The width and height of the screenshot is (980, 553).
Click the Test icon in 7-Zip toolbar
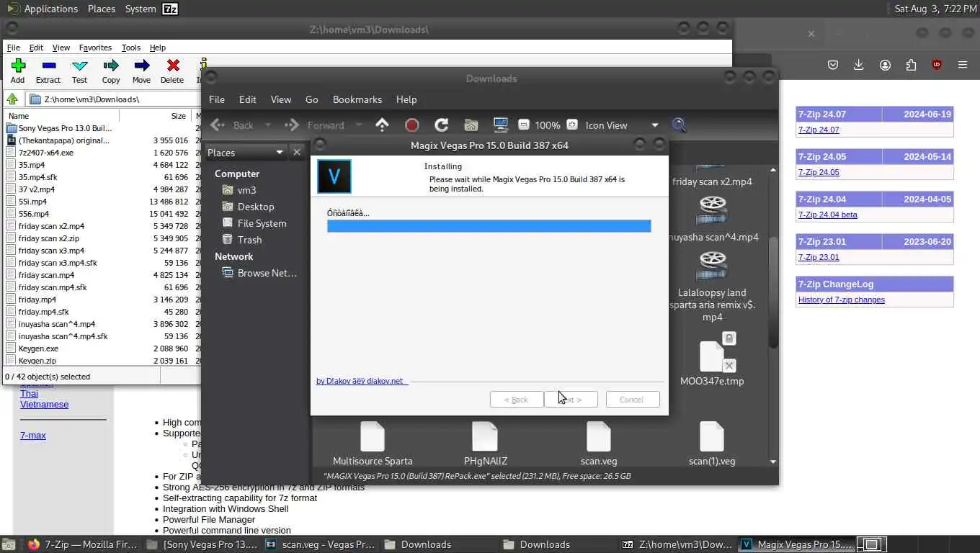click(80, 66)
